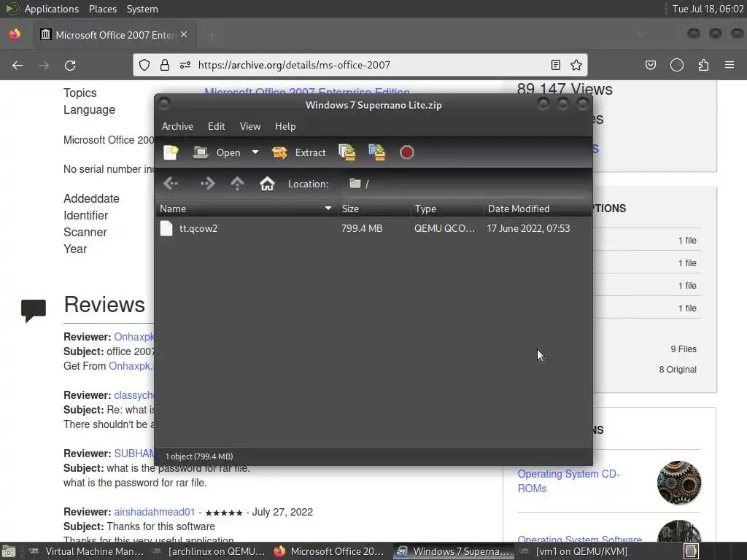The image size is (747, 560).
Task: Go back in archive navigation
Action: click(x=171, y=184)
